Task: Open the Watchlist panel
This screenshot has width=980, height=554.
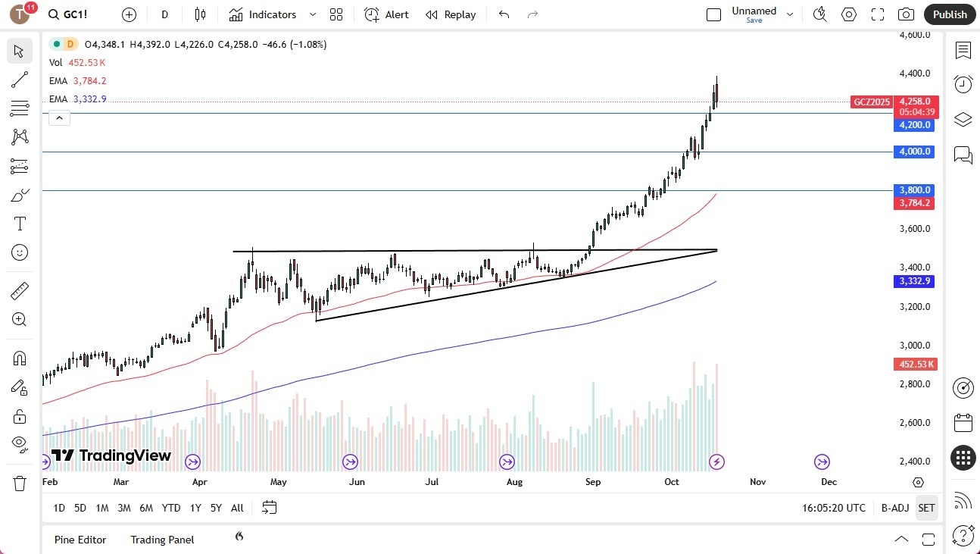Action: tap(963, 50)
